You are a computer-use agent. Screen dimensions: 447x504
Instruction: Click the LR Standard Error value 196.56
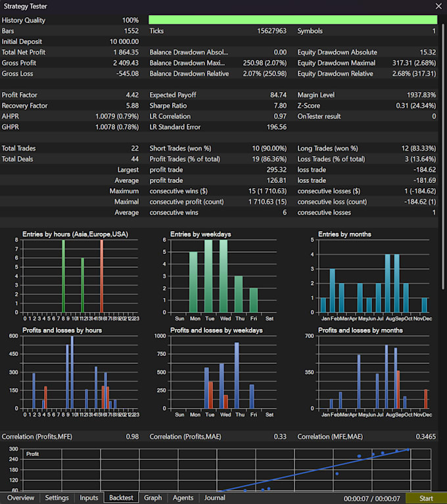click(x=277, y=127)
